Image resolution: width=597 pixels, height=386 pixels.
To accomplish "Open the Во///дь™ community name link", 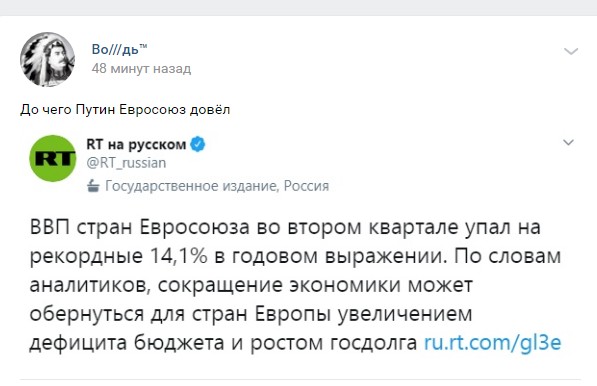I will click(119, 49).
